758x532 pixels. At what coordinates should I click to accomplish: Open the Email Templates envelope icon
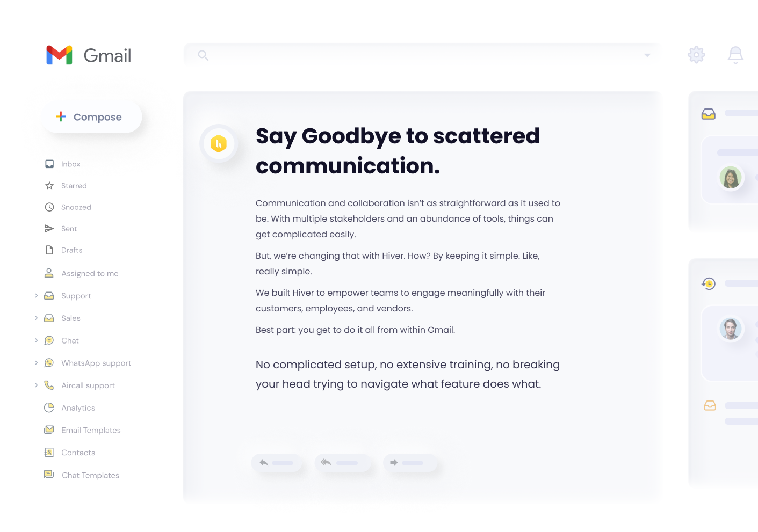[49, 429]
